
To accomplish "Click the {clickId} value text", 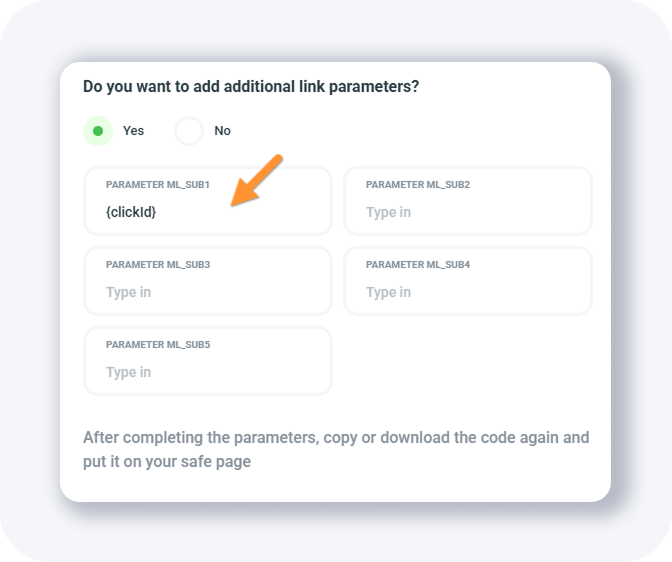I will (131, 212).
